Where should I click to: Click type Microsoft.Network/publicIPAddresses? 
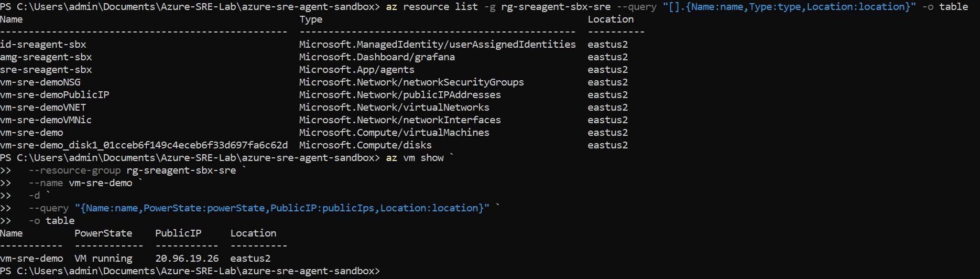400,95
